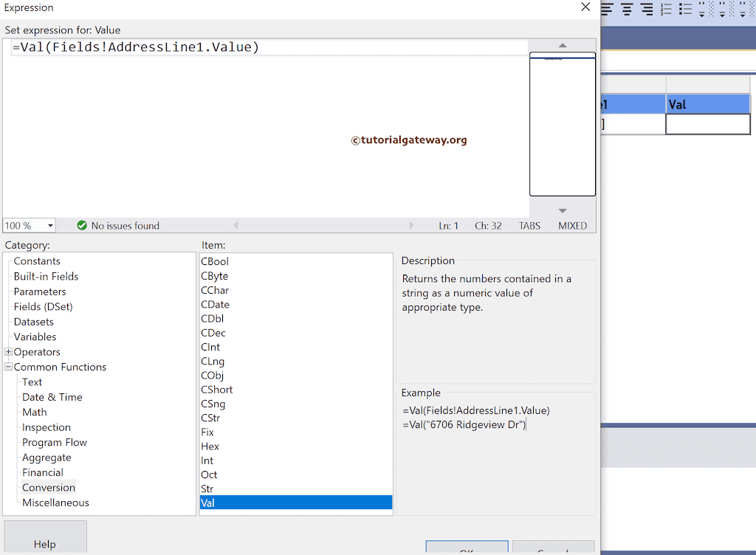Click the increase indent toolbar icon
The width and height of the screenshot is (756, 555).
coord(721,10)
